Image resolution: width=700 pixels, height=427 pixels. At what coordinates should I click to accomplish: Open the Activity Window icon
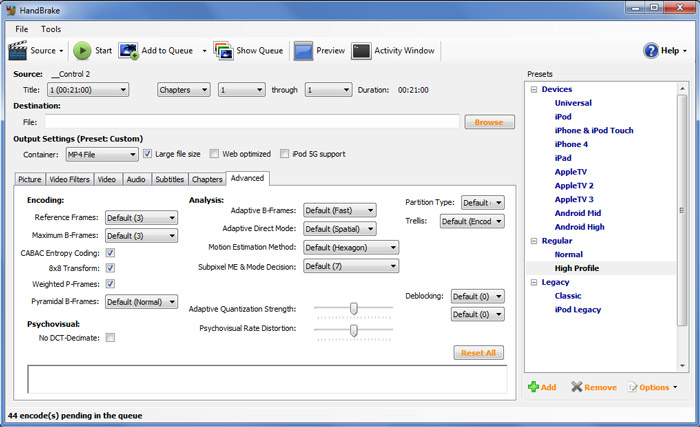pos(361,51)
